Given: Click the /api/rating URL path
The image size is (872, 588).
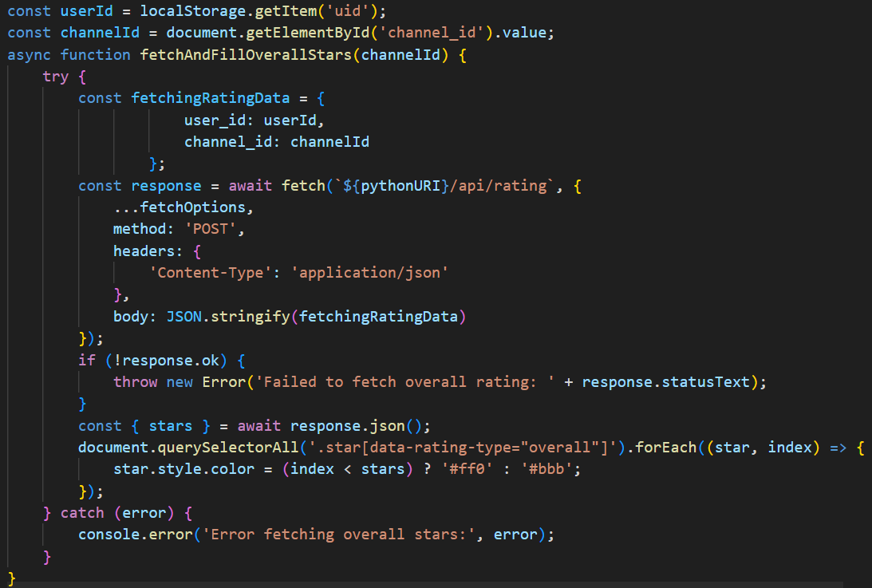Looking at the screenshot, I should [x=499, y=185].
